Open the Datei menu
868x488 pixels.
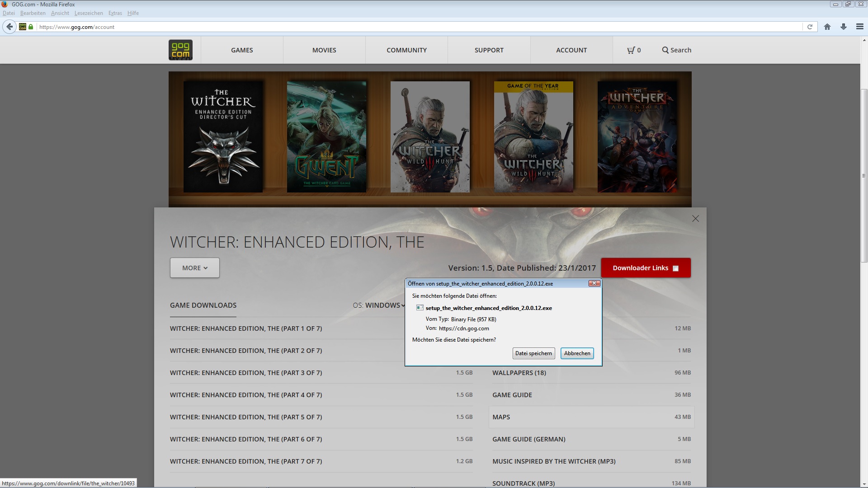click(9, 13)
